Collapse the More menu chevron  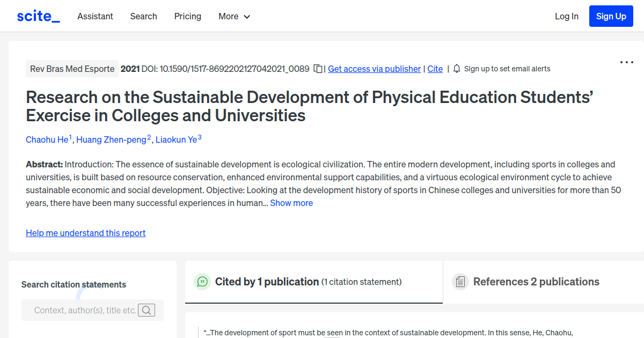247,17
